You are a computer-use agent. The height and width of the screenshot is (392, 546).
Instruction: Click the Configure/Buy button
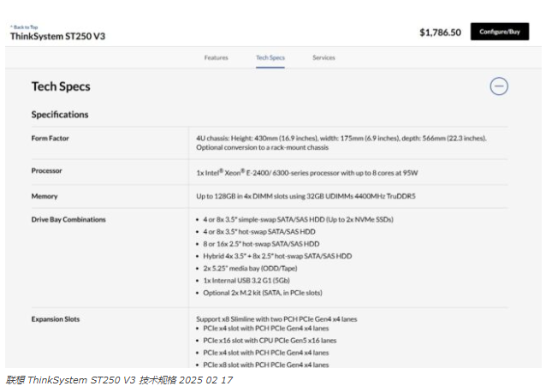point(500,32)
